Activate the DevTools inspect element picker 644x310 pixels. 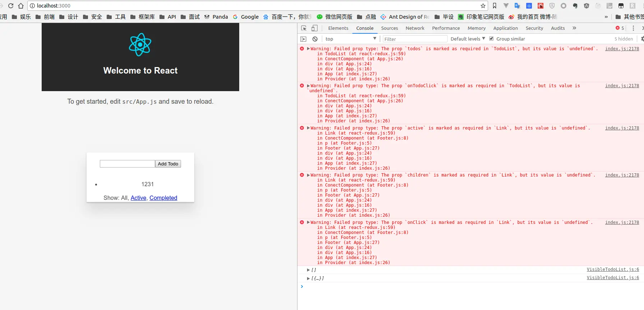304,28
